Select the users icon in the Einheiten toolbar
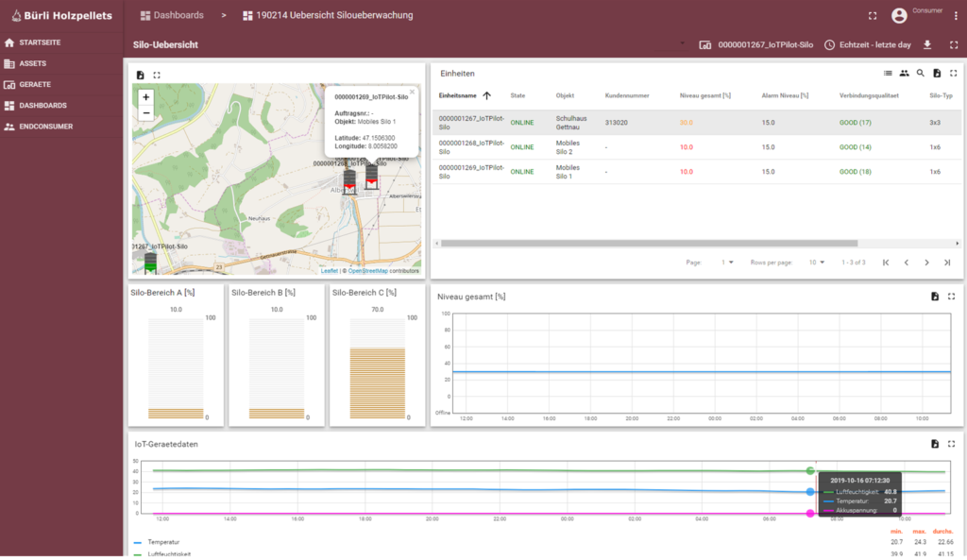The height and width of the screenshot is (560, 967). tap(903, 74)
